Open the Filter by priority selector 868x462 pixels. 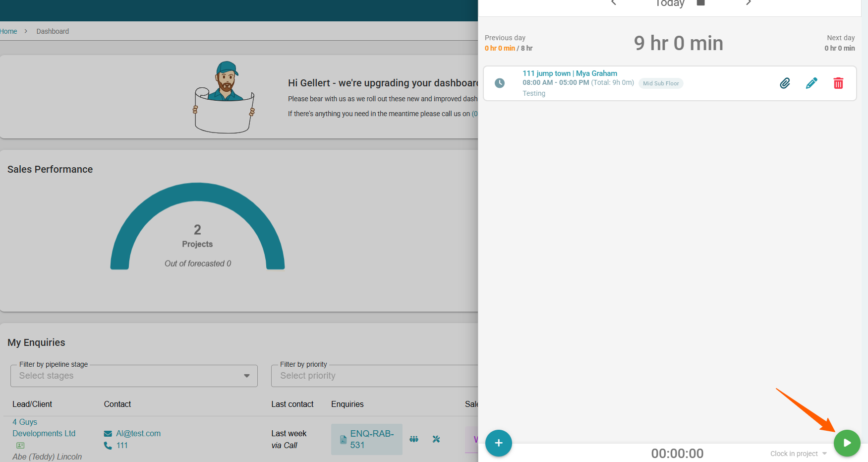coord(374,376)
